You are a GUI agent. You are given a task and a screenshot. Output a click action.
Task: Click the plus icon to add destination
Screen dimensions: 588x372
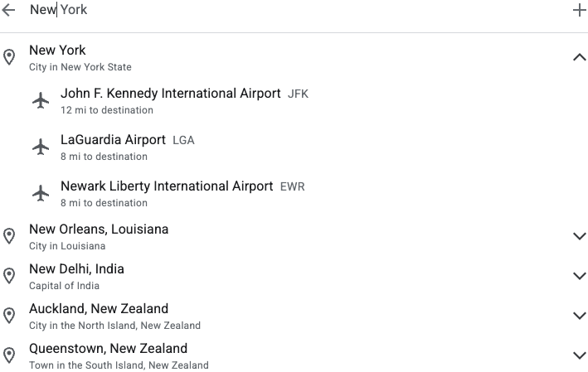click(x=580, y=10)
